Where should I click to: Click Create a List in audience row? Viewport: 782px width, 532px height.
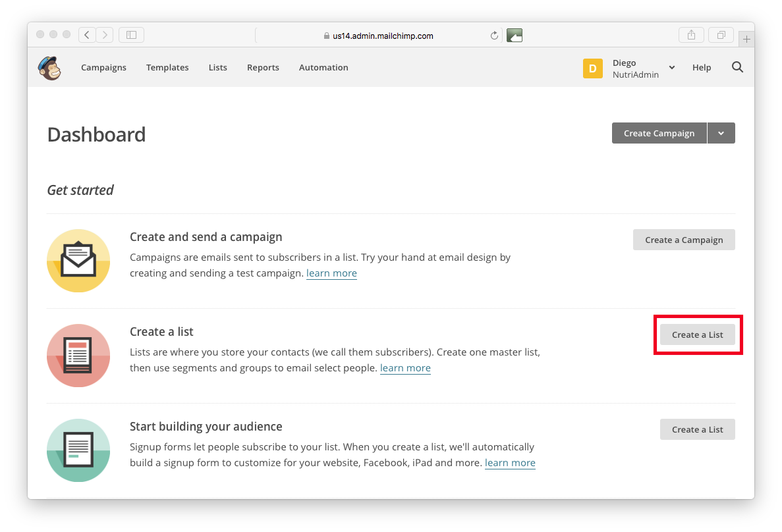click(x=698, y=429)
